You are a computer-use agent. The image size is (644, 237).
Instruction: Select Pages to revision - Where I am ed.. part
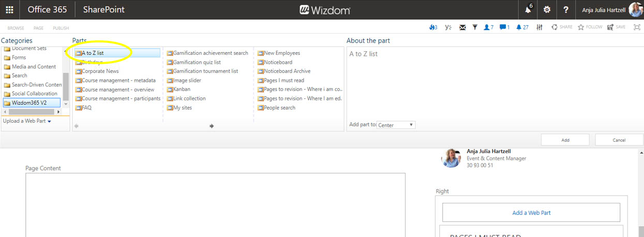point(300,98)
